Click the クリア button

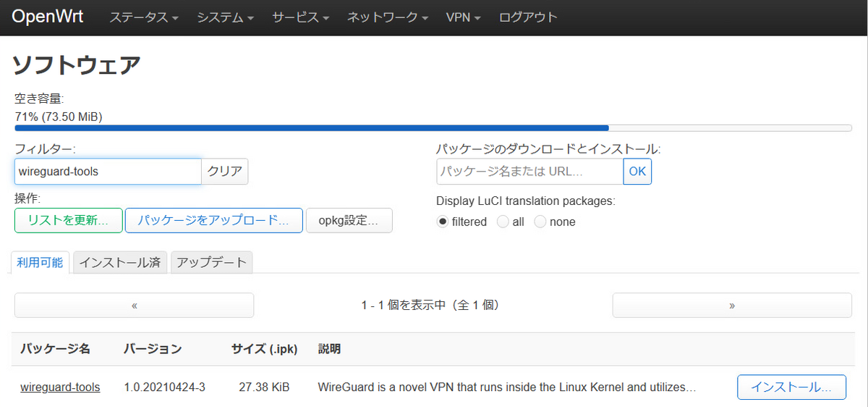[x=225, y=172]
